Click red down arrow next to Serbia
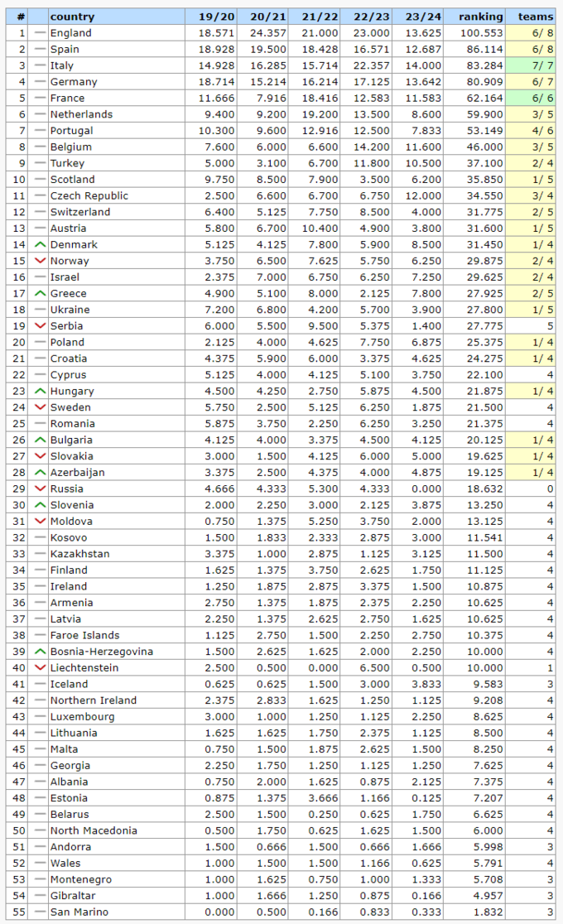563x924 pixels. pyautogui.click(x=40, y=325)
